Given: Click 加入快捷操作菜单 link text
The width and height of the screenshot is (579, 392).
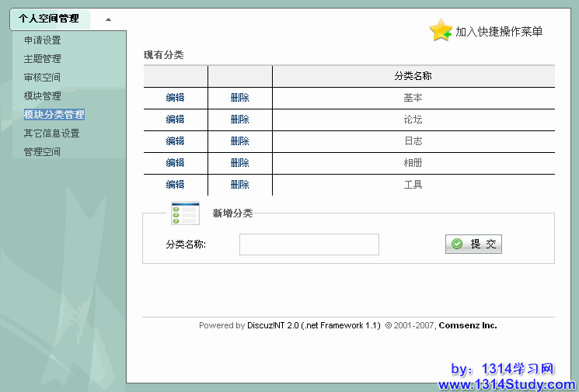Looking at the screenshot, I should (498, 32).
